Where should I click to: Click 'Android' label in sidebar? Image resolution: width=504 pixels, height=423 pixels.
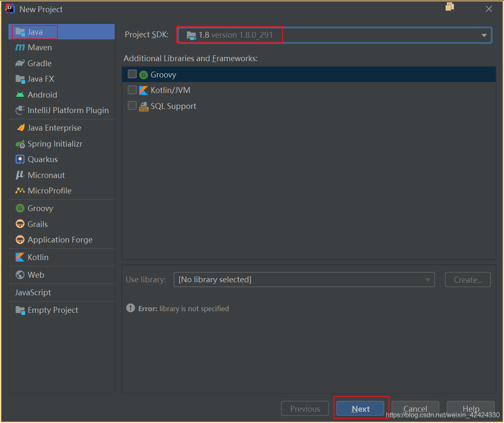pos(42,95)
